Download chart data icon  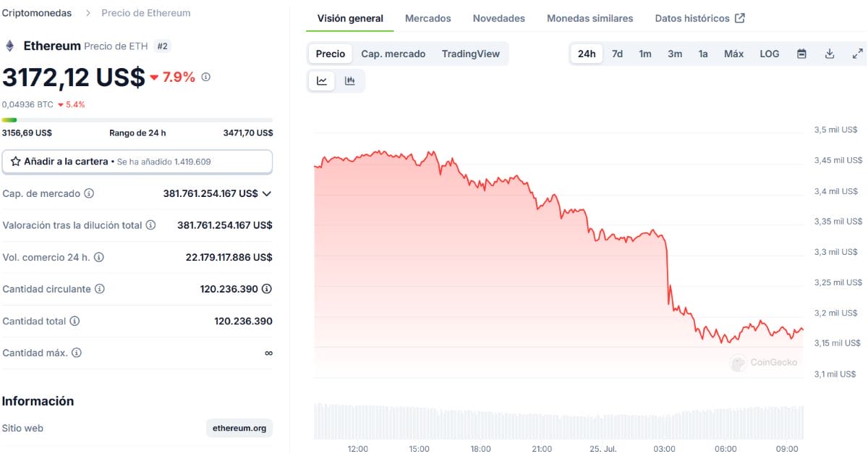pos(830,54)
